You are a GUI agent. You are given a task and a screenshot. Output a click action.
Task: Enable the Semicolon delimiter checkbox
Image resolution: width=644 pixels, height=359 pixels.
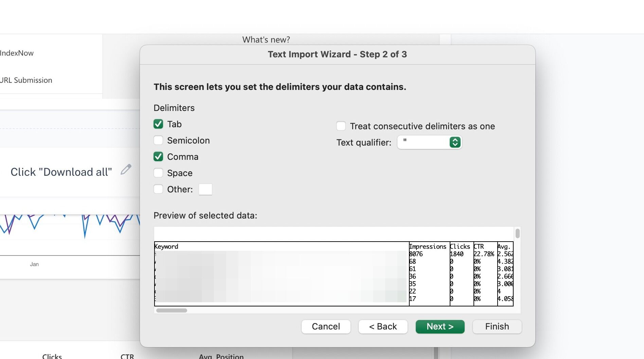click(158, 140)
